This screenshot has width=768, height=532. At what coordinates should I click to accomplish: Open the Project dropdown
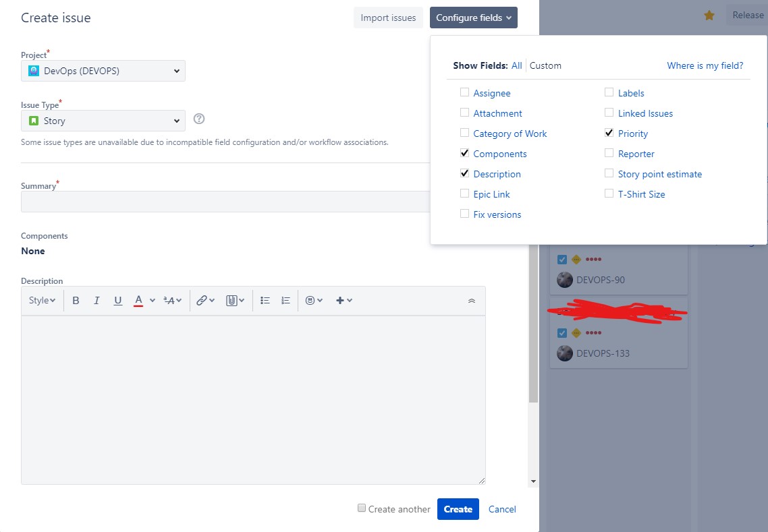click(x=103, y=71)
